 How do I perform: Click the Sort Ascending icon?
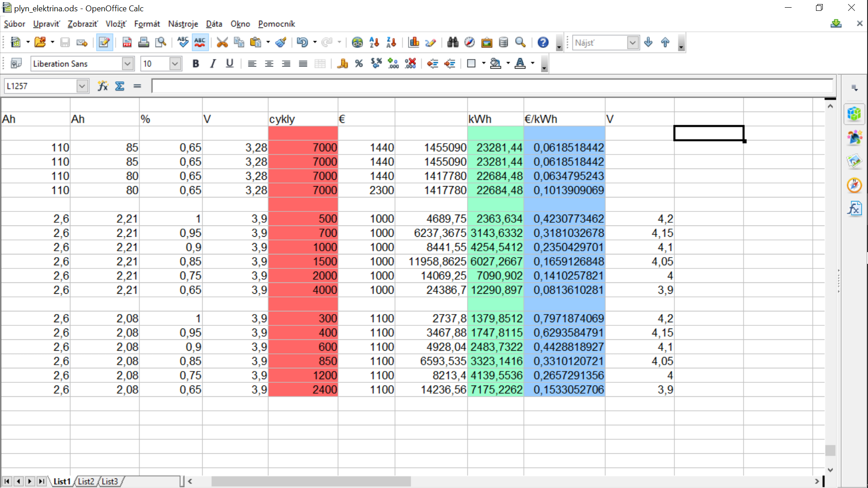click(374, 42)
